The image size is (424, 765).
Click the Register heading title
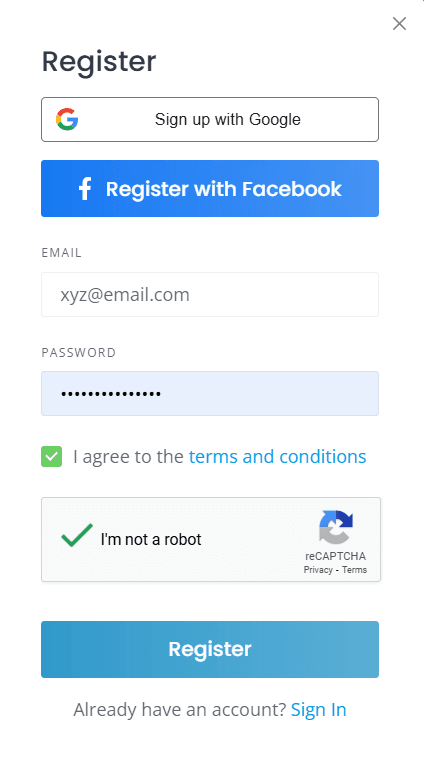pyautogui.click(x=99, y=62)
